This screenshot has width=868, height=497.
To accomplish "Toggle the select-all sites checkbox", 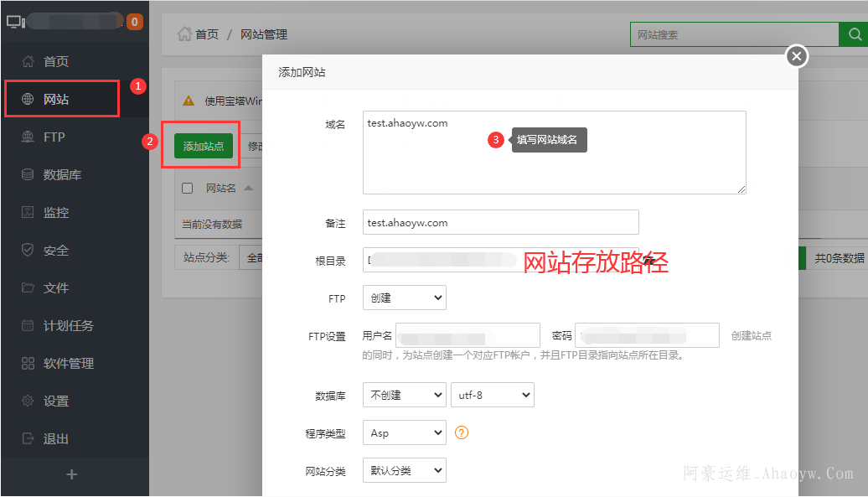I will point(188,189).
